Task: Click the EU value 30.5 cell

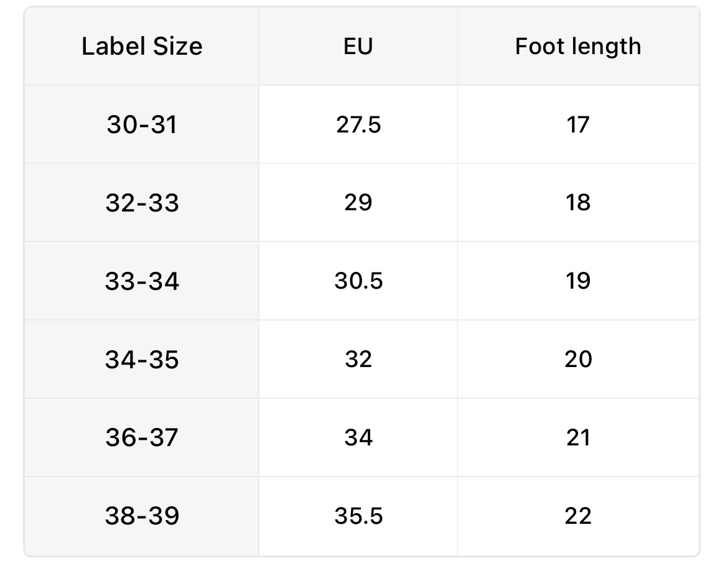Action: 358,281
